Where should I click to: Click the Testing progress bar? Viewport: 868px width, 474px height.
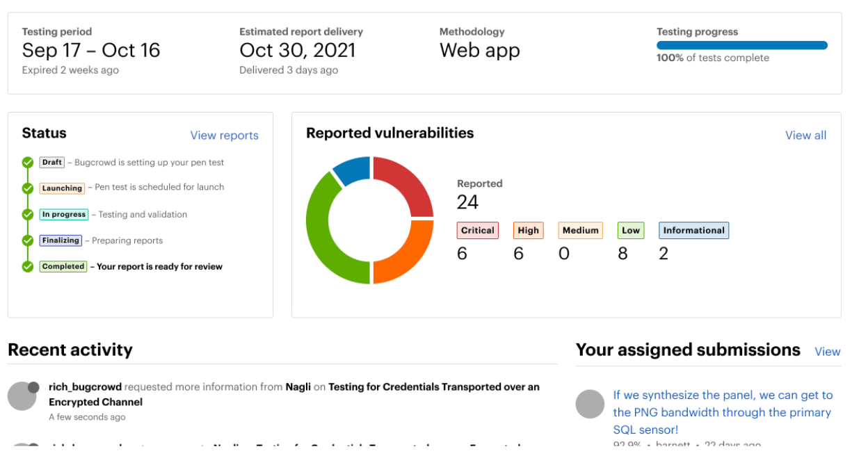coord(741,45)
